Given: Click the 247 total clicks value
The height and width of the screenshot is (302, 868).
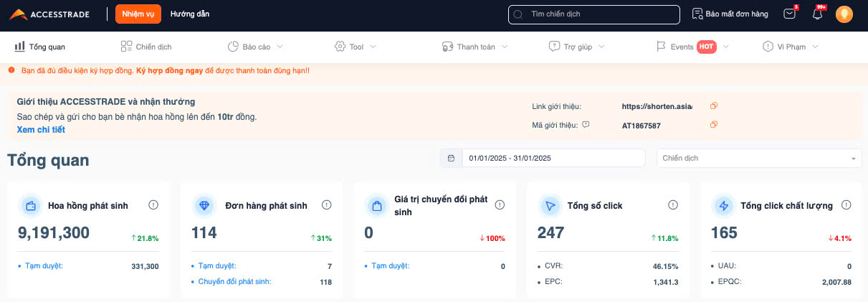Looking at the screenshot, I should [x=551, y=232].
